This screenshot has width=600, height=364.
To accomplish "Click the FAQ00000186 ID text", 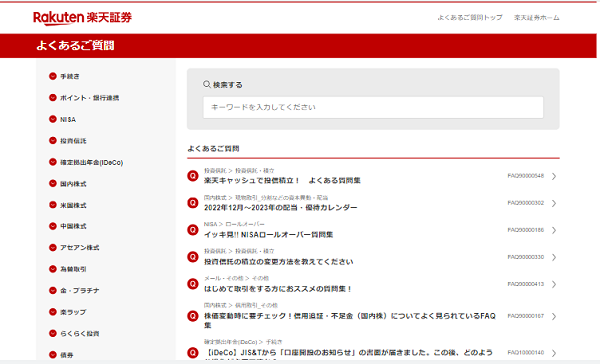I will click(x=526, y=230).
